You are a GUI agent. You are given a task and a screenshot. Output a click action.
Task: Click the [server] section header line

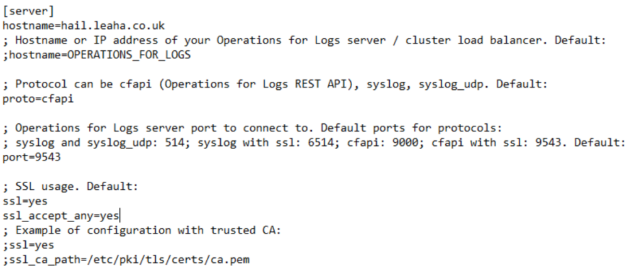click(x=28, y=11)
